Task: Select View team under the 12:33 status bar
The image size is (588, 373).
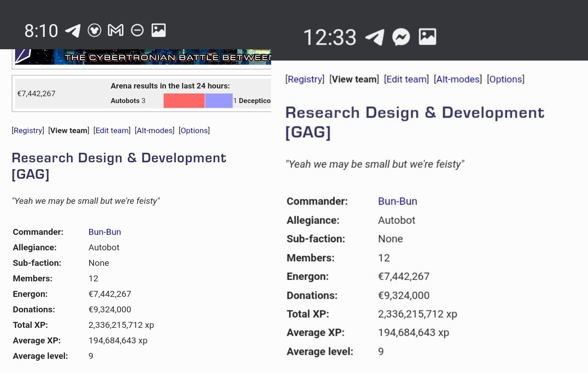Action: coord(354,79)
